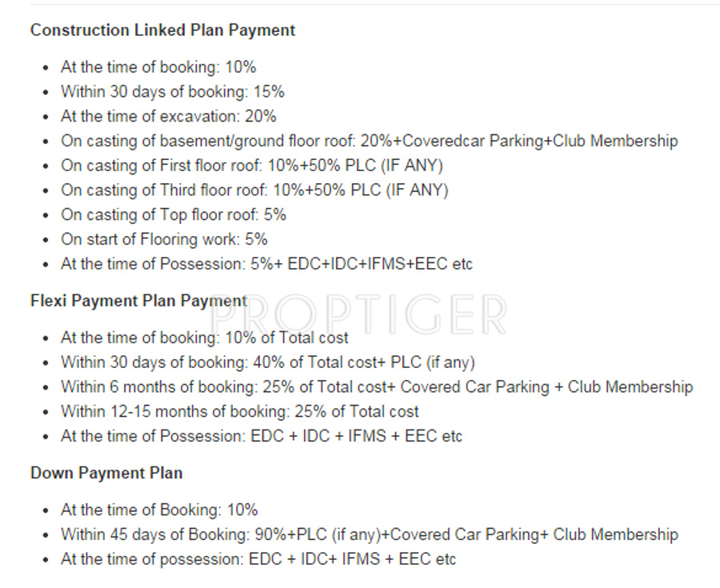Select the 'On start of Flooring work' item
720x588 pixels.
164,239
